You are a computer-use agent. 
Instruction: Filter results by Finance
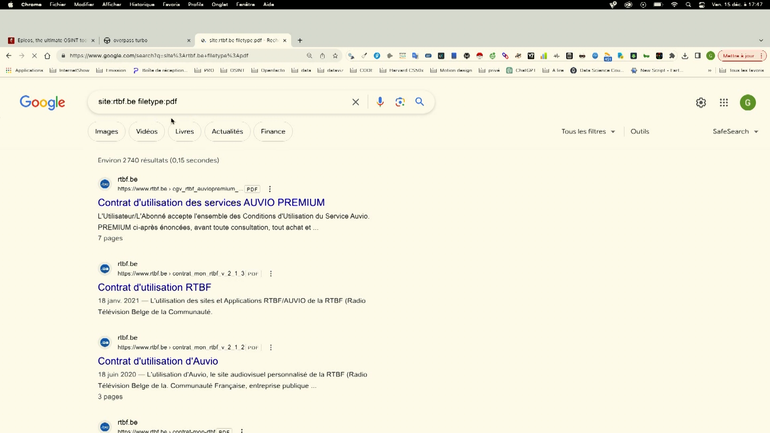coord(273,132)
